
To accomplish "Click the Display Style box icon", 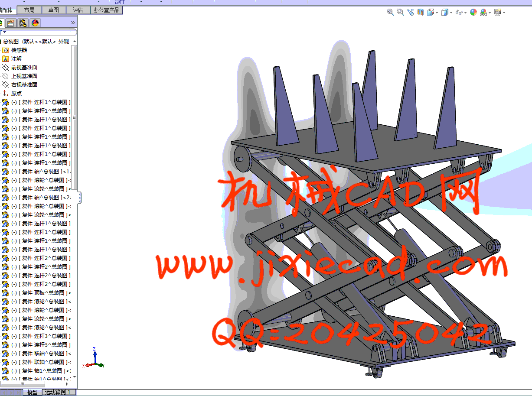I will (444, 13).
